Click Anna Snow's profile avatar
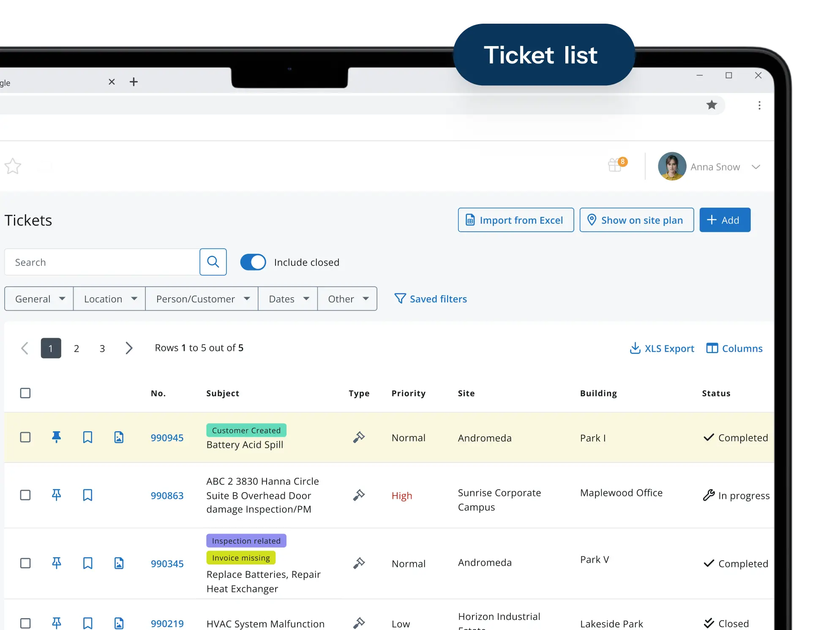Screen dimensions: 840x630 [672, 166]
